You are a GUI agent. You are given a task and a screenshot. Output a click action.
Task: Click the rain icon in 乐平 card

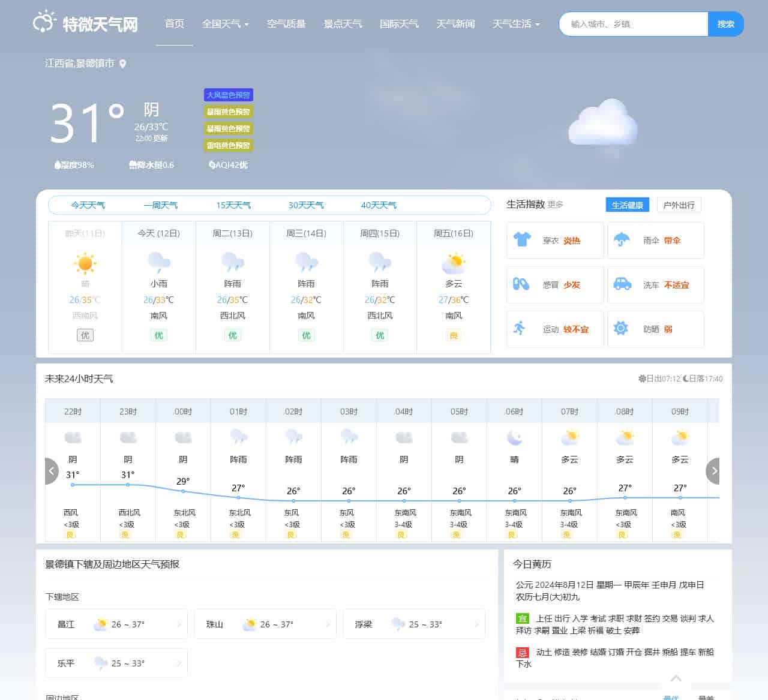pos(100,663)
